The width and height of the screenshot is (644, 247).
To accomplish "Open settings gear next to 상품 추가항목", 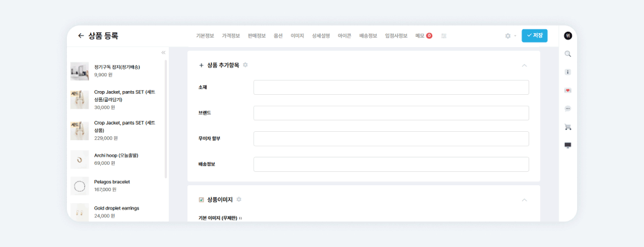I will coord(245,65).
